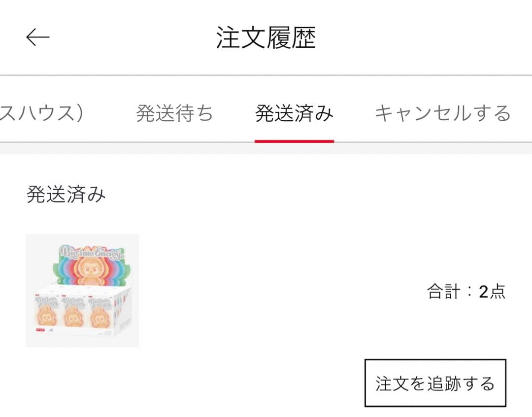The height and width of the screenshot is (417, 532).
Task: Select the 発送済み tab
Action: 294,112
